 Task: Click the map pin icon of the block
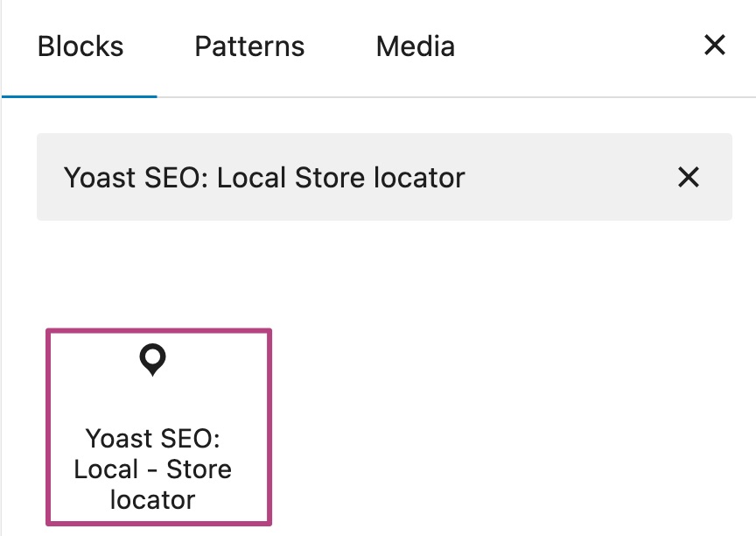click(153, 359)
